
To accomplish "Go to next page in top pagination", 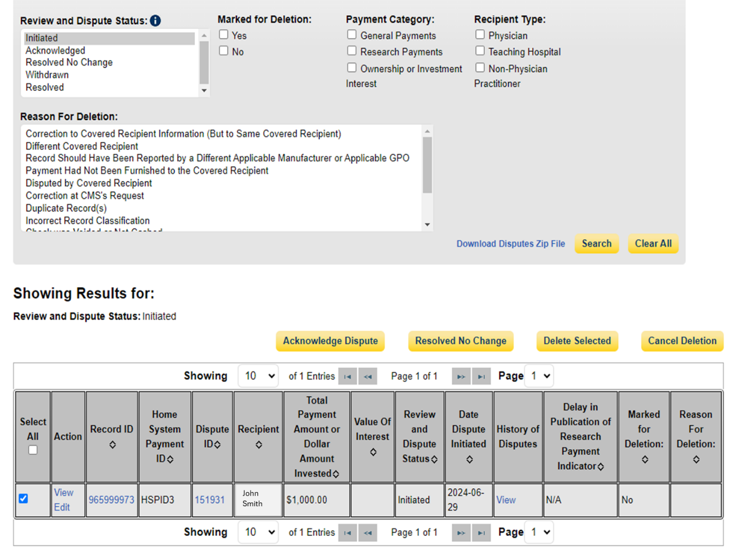I will point(461,376).
